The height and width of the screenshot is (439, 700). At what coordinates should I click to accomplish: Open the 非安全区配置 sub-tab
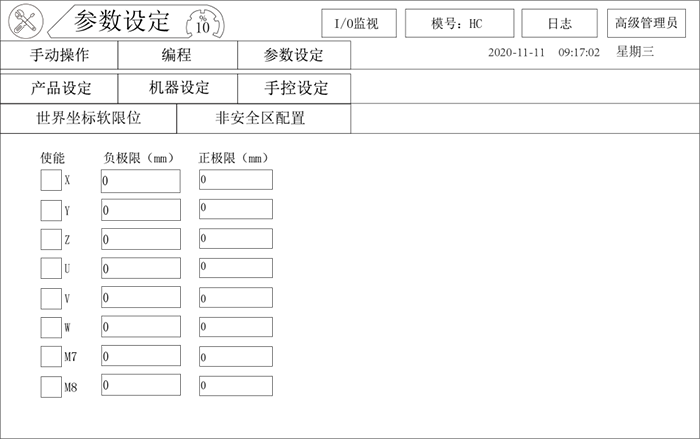coord(263,118)
